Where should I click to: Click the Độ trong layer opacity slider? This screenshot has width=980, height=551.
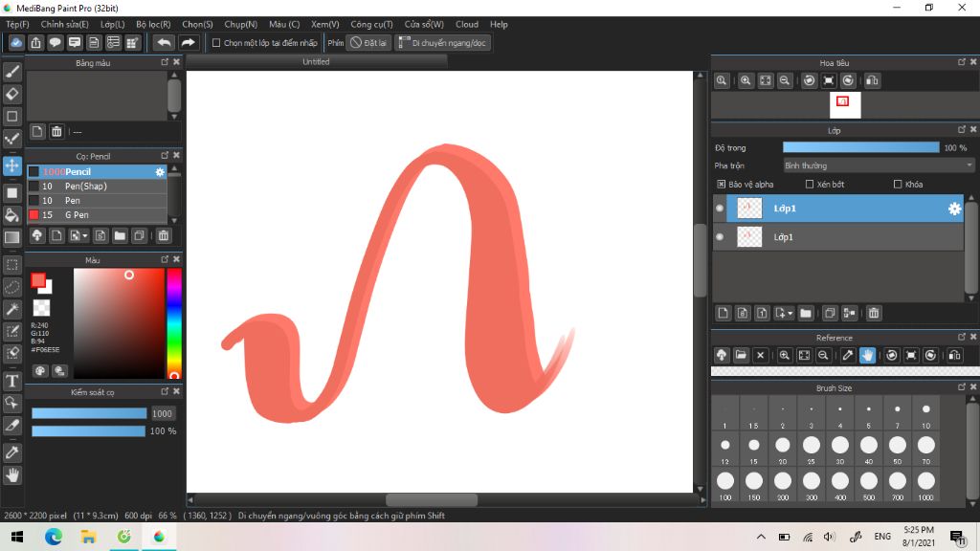[860, 147]
